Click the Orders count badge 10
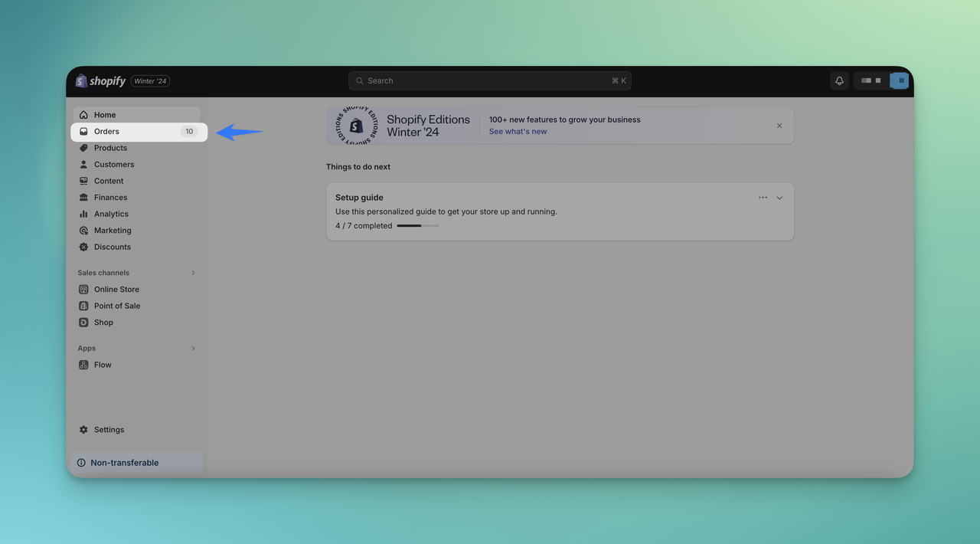 point(189,131)
